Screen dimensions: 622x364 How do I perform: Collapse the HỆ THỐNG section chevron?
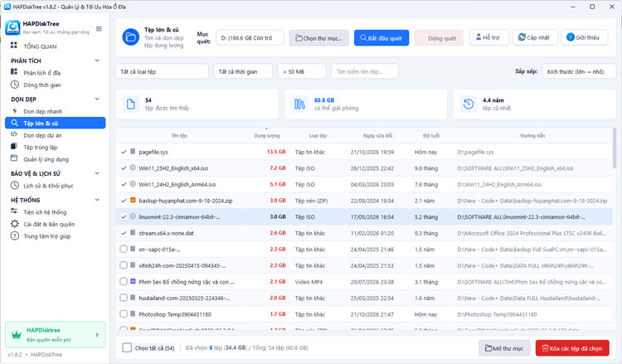tap(97, 200)
